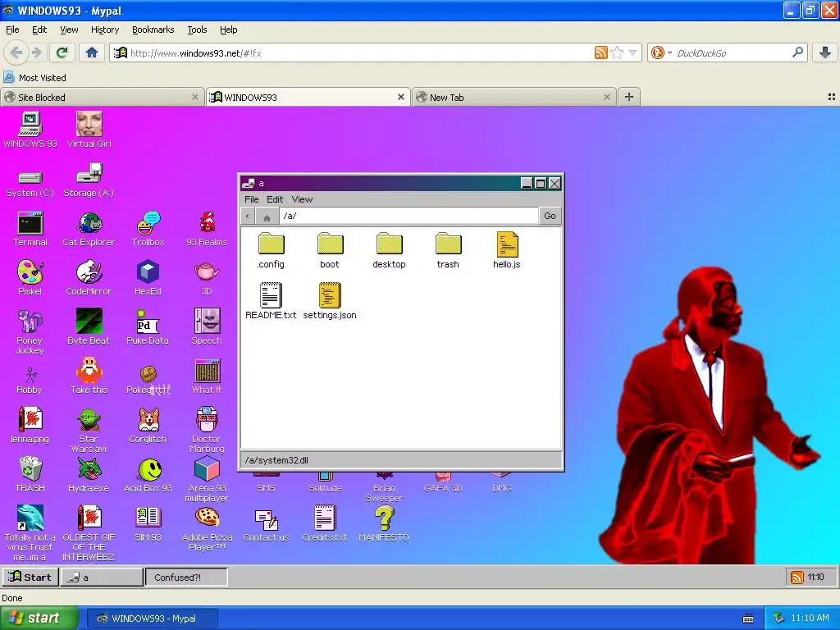This screenshot has height=630, width=840.
Task: Open the browser Bookmarks menu
Action: coord(153,30)
